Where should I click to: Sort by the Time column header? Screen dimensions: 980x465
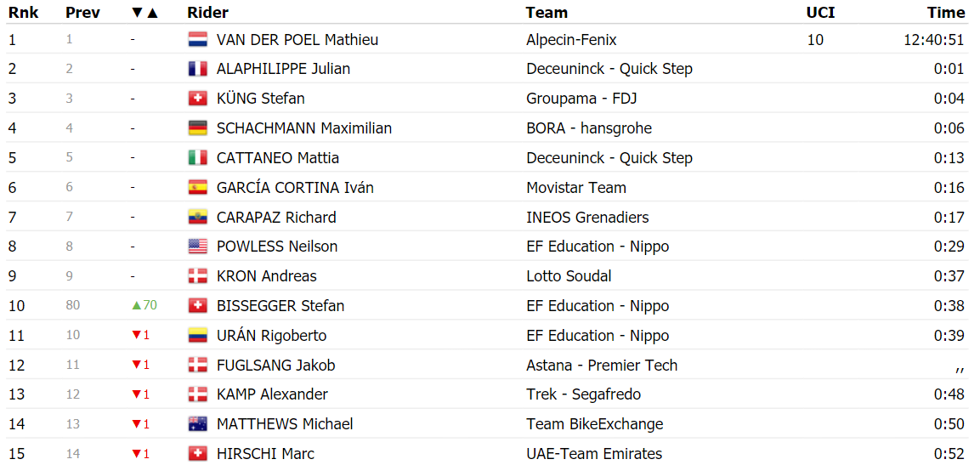click(946, 13)
